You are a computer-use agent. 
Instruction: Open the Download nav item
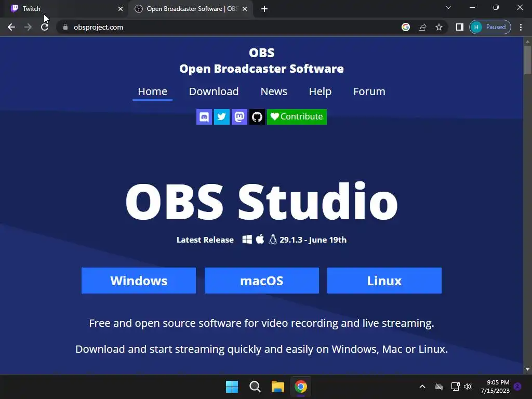(214, 91)
